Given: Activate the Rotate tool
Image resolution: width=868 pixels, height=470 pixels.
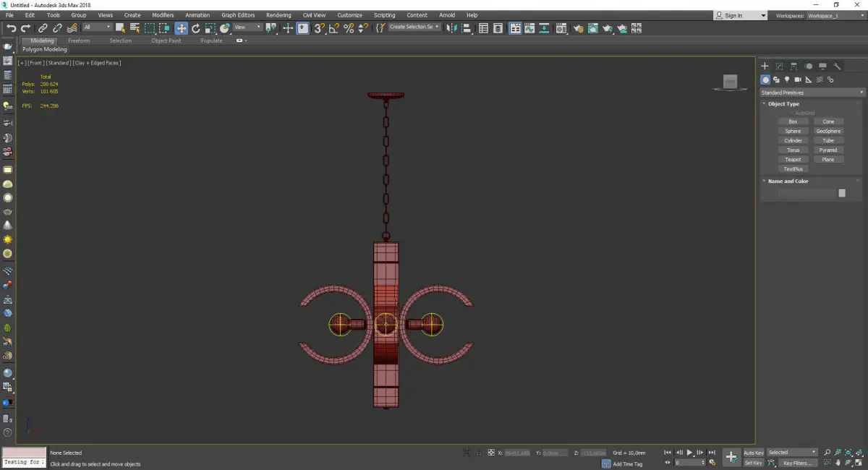Looking at the screenshot, I should [x=195, y=28].
